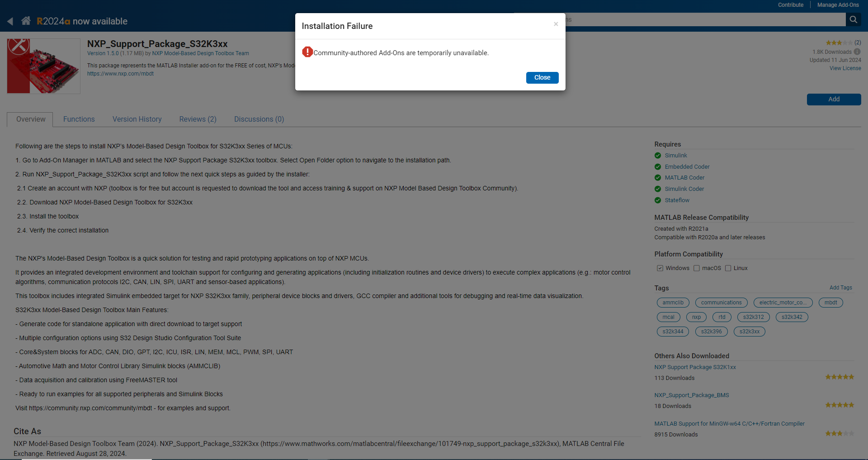The width and height of the screenshot is (868, 460).
Task: Click the green check beside Stateflow
Action: (x=658, y=200)
